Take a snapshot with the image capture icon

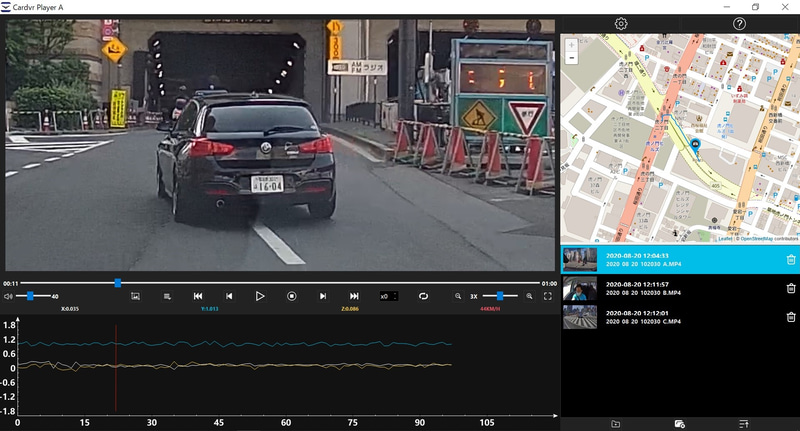135,296
